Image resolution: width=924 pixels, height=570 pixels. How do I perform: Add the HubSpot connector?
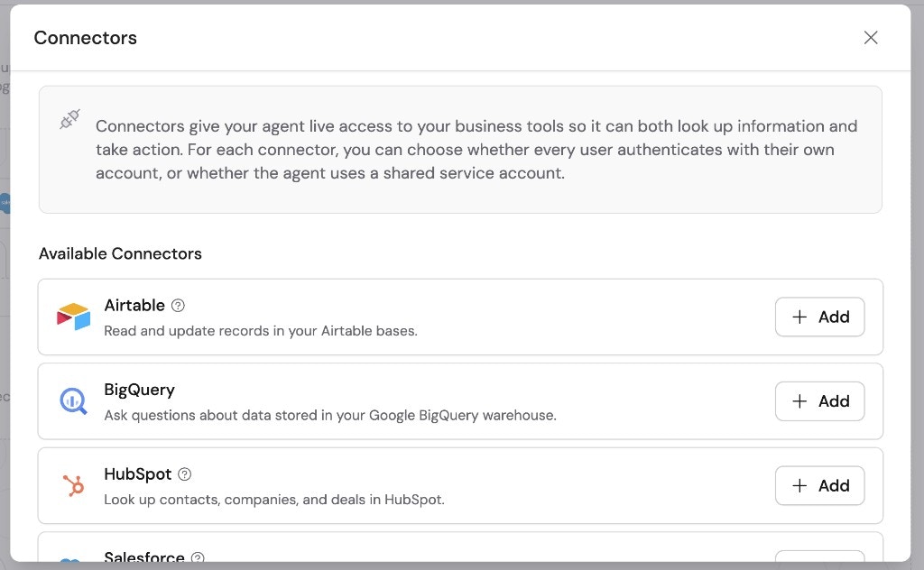pyautogui.click(x=819, y=485)
